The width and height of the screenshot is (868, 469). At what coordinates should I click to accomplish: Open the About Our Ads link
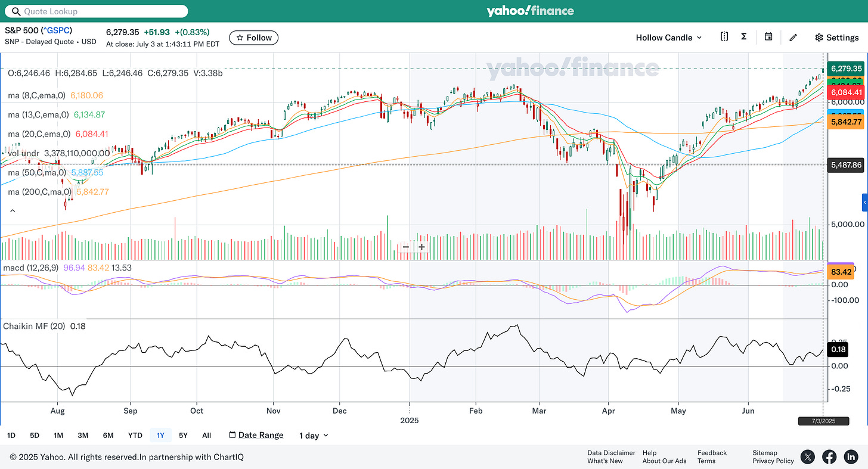coord(664,461)
